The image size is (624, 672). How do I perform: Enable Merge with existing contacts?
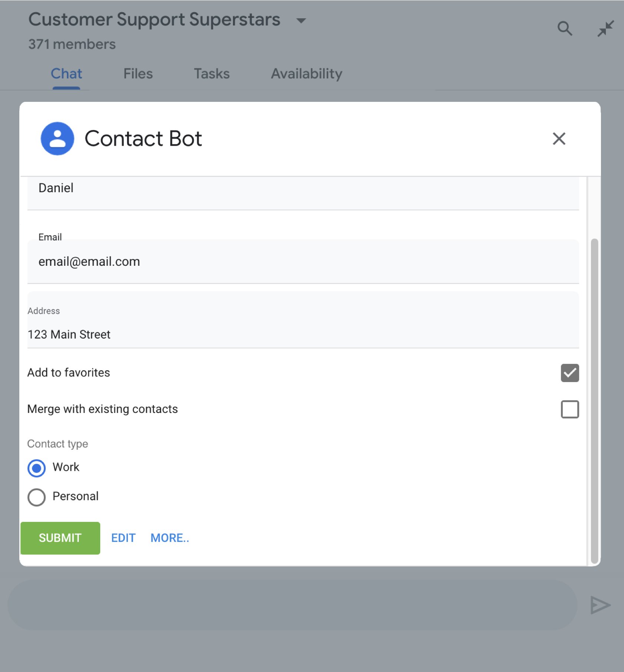(x=569, y=409)
